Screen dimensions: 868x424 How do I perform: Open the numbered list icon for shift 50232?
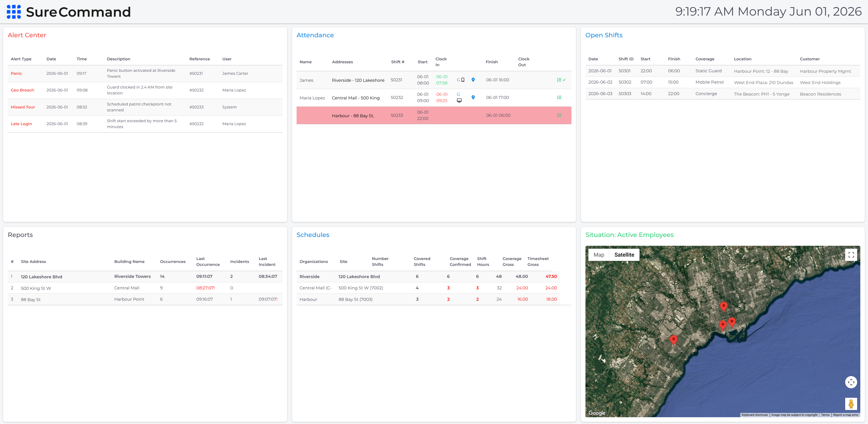[x=559, y=97]
